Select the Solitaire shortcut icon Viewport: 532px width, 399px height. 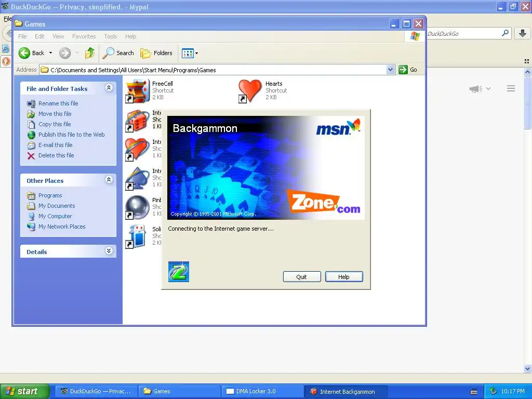click(137, 236)
